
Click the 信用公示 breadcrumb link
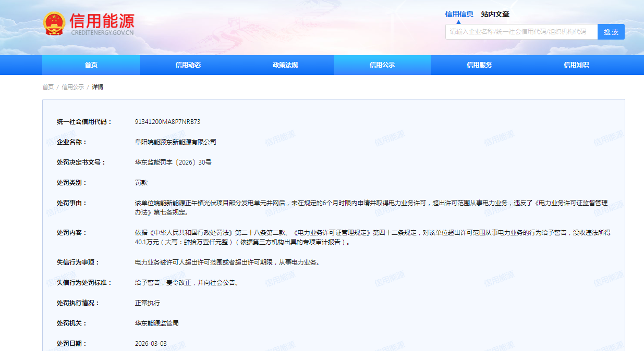tap(72, 87)
